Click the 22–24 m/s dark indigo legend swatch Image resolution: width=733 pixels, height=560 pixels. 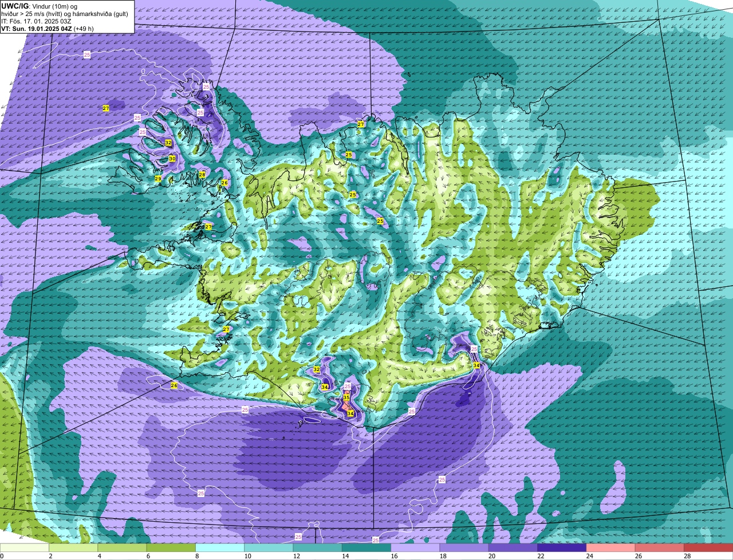562,547
